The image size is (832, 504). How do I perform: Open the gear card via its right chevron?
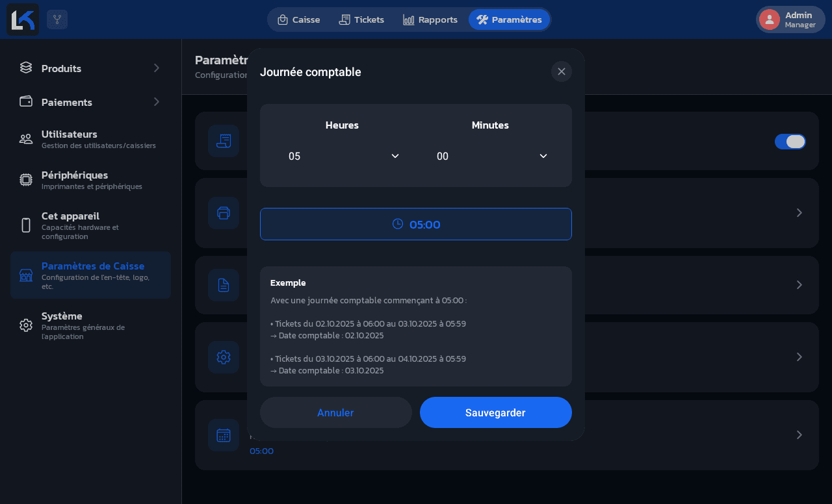tap(799, 357)
